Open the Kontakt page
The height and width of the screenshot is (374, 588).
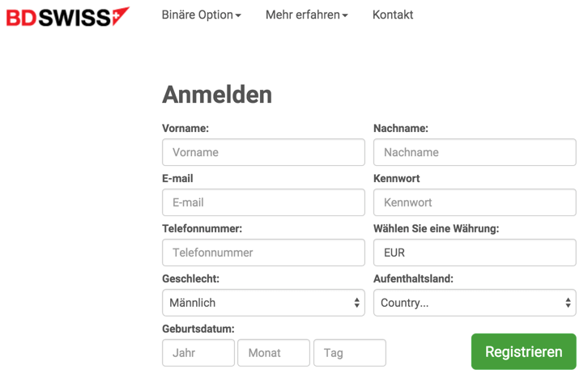(393, 15)
